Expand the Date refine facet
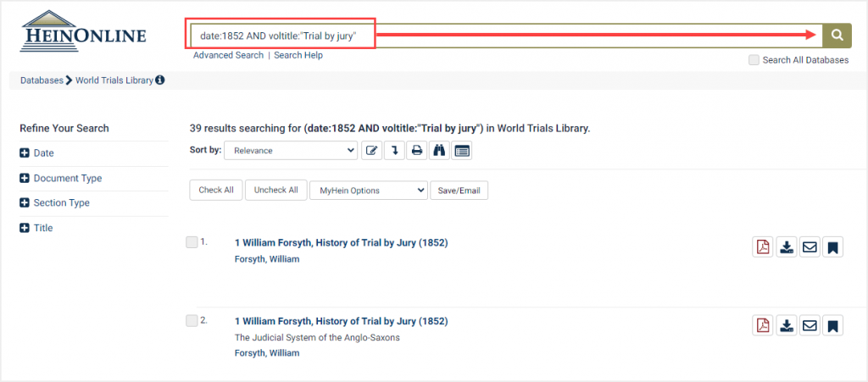The image size is (868, 382). click(x=36, y=153)
